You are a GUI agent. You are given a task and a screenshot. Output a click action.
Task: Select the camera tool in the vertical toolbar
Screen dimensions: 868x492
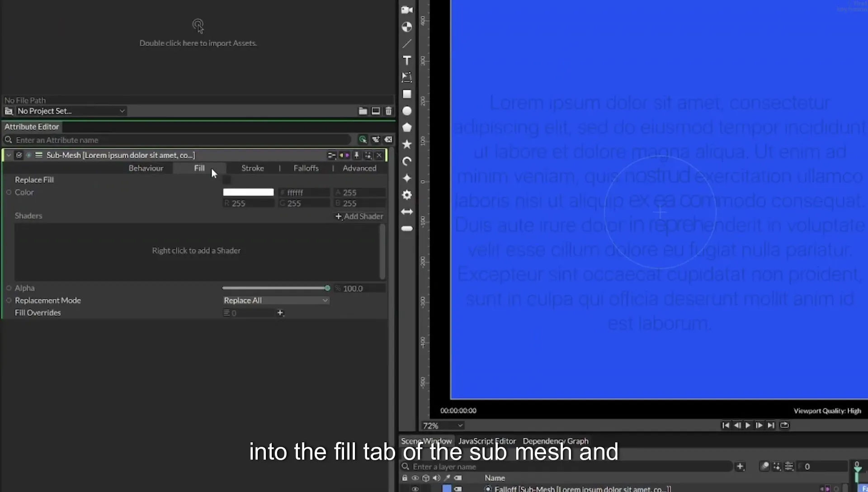(407, 10)
